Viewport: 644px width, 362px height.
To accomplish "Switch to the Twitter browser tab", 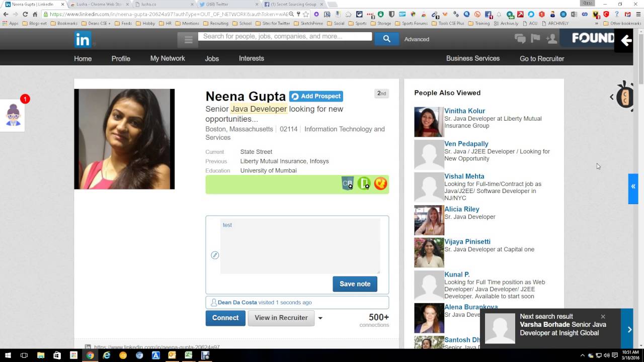I will 228,4.
